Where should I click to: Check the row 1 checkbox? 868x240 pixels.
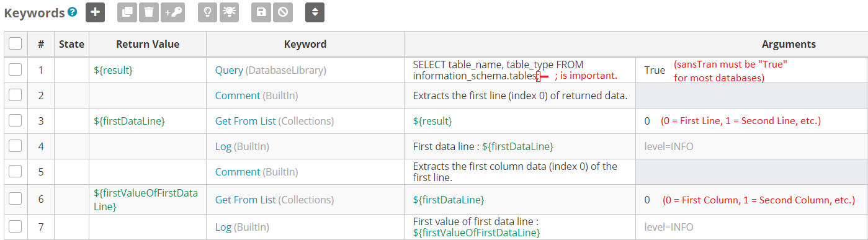pos(16,70)
